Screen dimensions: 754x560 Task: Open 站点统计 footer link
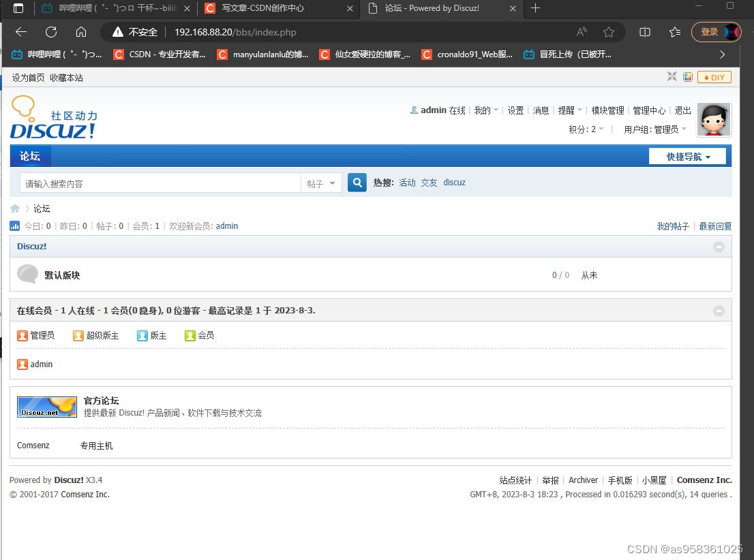[x=515, y=480]
